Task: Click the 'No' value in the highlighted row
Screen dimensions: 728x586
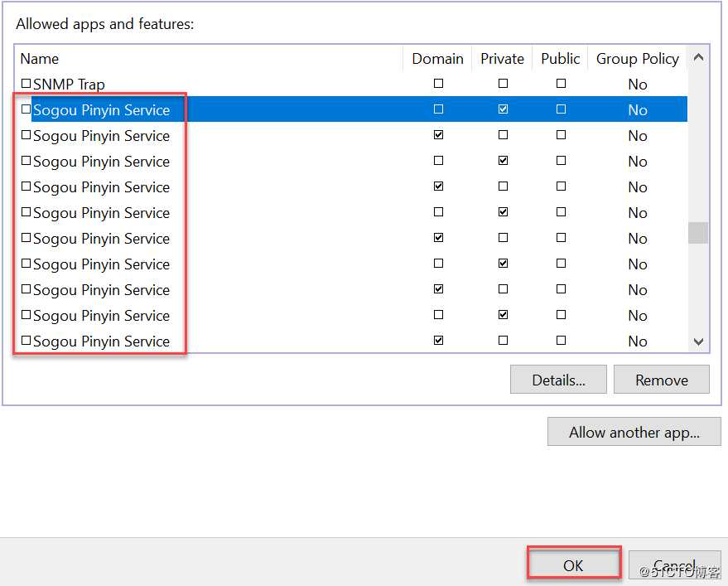Action: [638, 110]
